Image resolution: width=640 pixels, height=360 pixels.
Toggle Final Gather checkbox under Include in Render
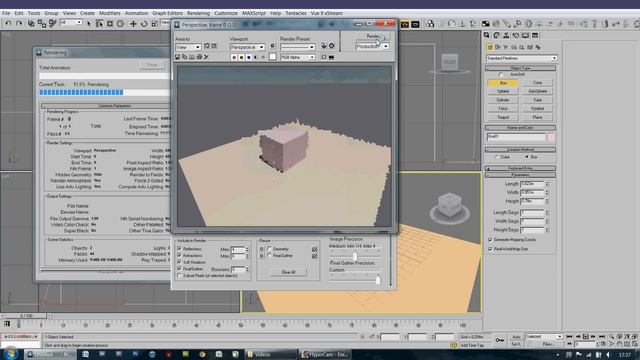[x=179, y=269]
